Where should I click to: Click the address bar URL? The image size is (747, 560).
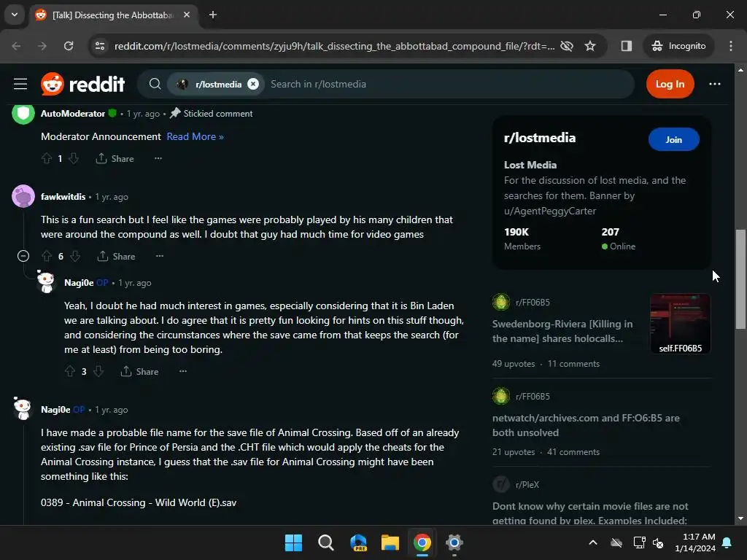pos(334,46)
